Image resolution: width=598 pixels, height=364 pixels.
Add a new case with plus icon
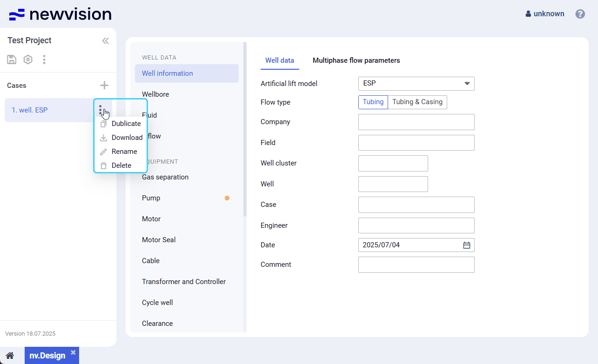tap(104, 85)
